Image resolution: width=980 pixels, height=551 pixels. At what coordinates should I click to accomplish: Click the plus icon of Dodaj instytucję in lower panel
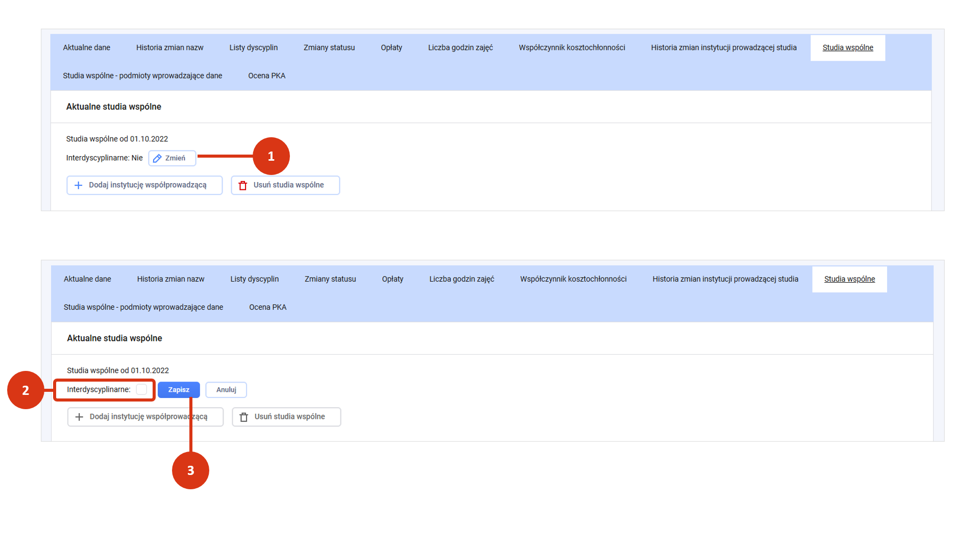click(79, 417)
